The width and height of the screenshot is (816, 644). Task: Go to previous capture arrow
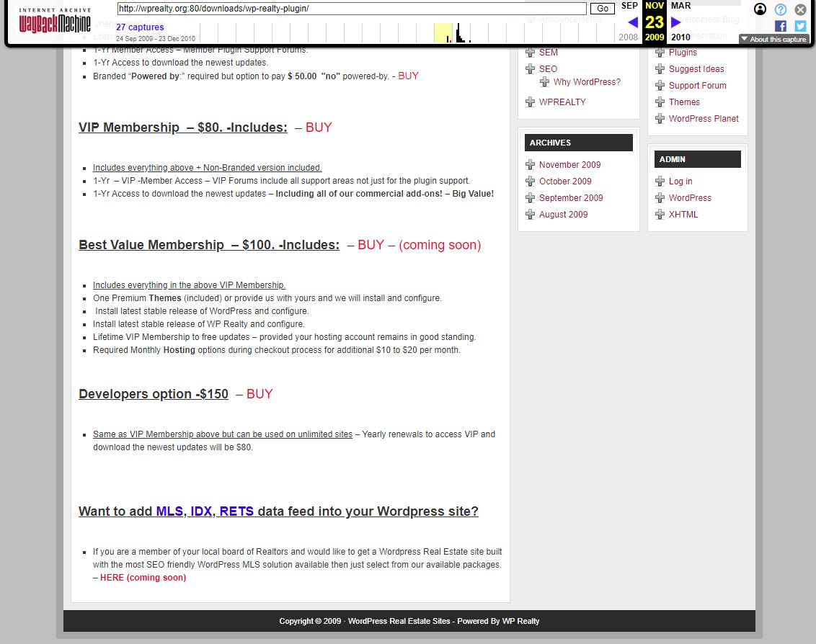633,22
